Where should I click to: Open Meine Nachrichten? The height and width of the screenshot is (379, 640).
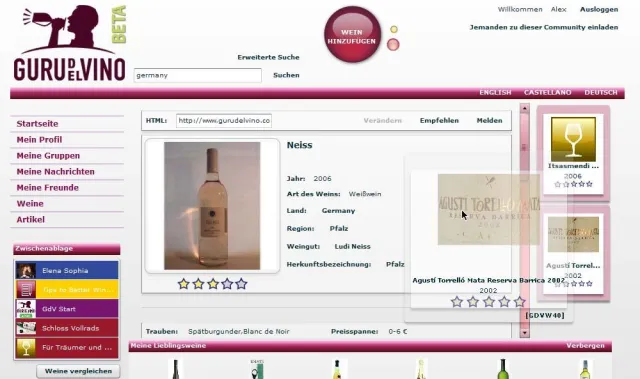pos(56,172)
